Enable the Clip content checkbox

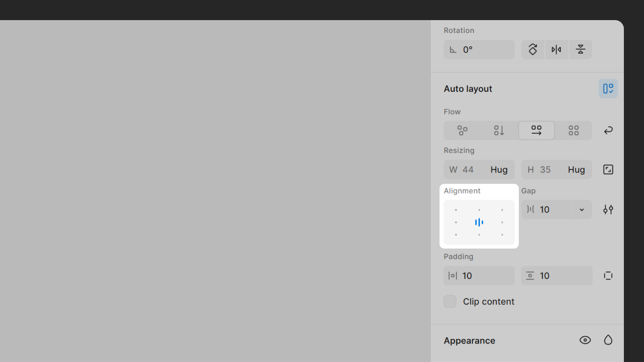[x=450, y=301]
